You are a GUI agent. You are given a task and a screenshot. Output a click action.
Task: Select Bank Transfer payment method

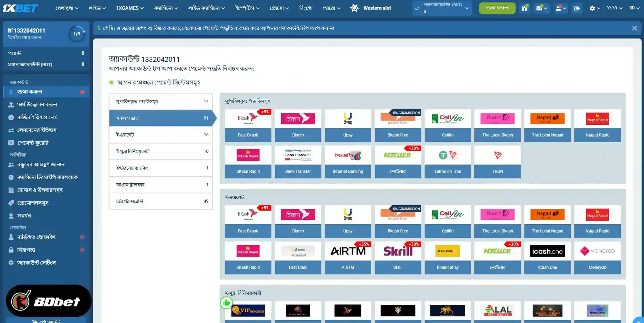pos(298,162)
